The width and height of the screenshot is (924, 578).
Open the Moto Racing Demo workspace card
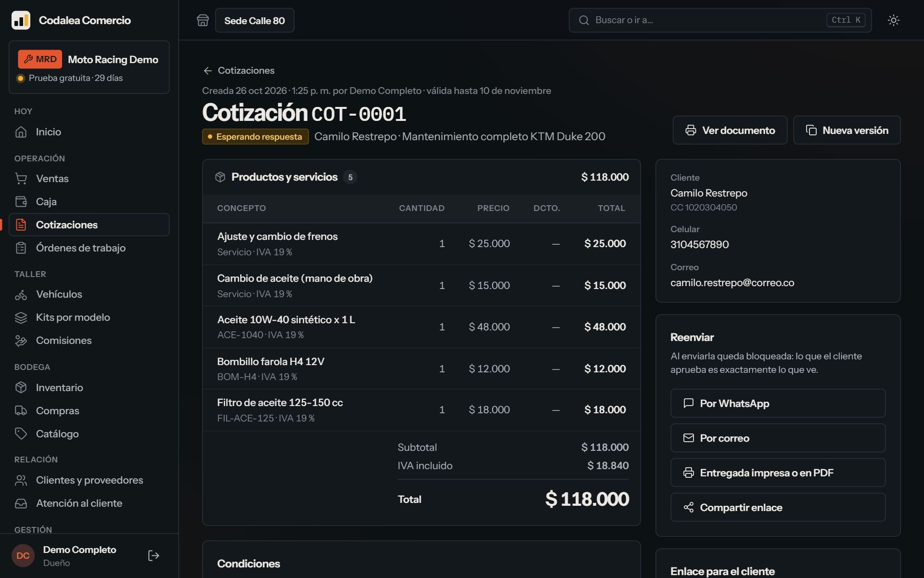click(89, 67)
